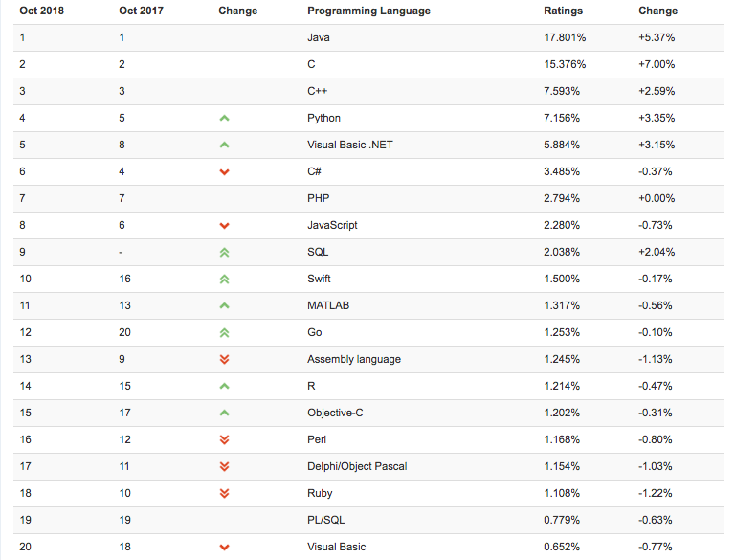Click the PL/SQL language name
Image resolution: width=735 pixels, height=560 pixels.
(x=326, y=520)
